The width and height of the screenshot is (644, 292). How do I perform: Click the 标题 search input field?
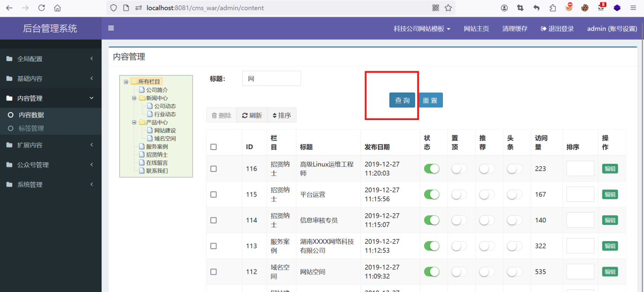pos(272,78)
